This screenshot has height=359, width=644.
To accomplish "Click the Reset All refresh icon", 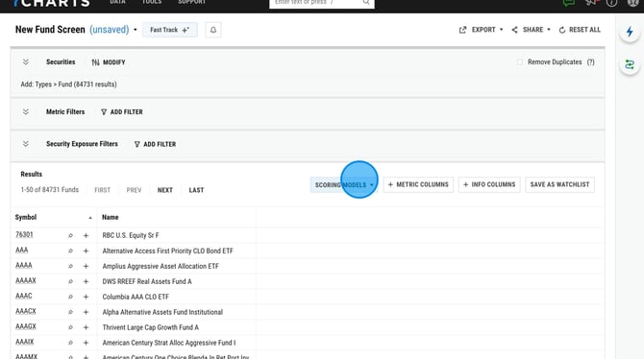I will (x=562, y=30).
